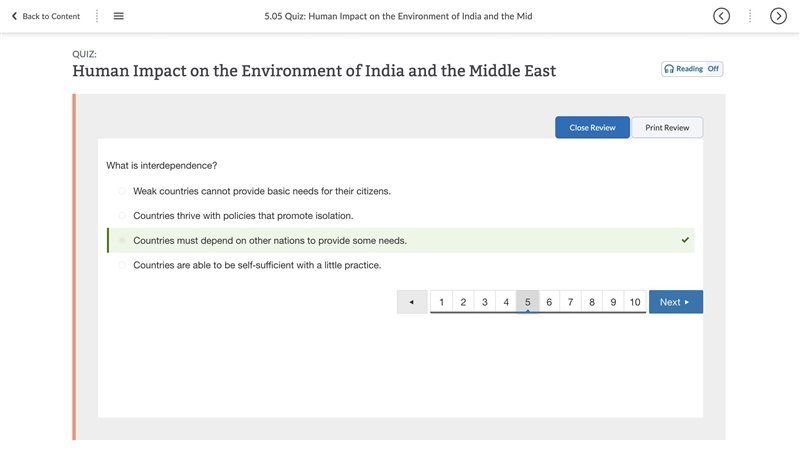Open question 3 from the pager
This screenshot has width=800, height=455.
pyautogui.click(x=485, y=302)
